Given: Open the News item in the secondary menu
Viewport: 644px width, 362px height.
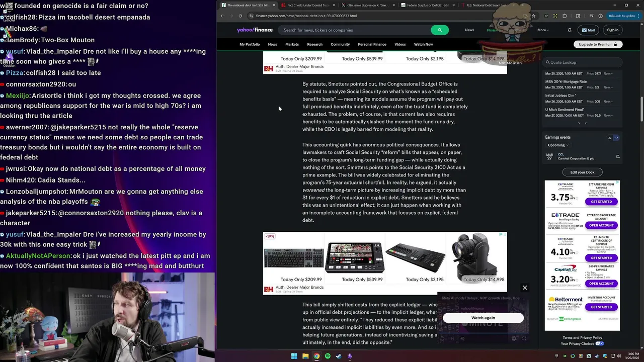Looking at the screenshot, I should coord(272,44).
